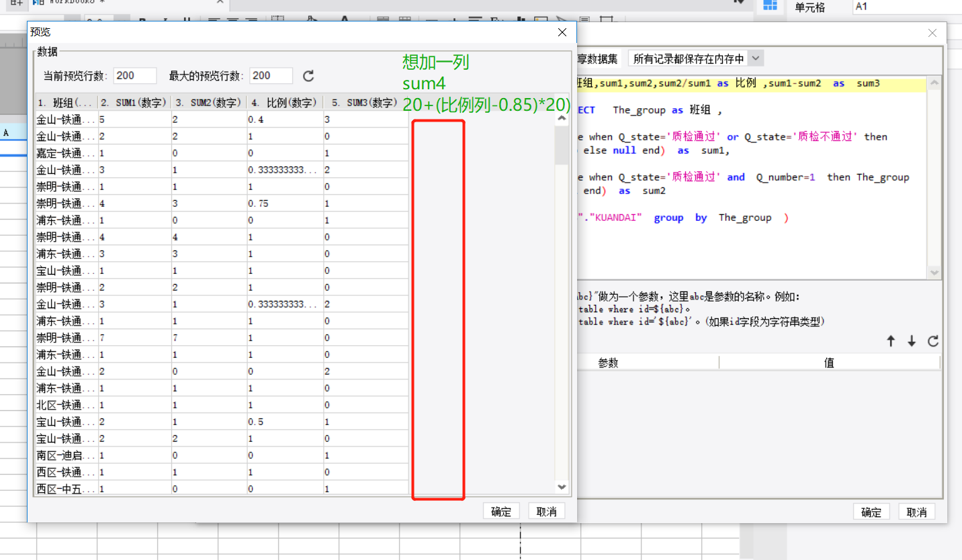Click the 最大的预览行数 input field
This screenshot has height=560, width=962.
click(x=271, y=76)
